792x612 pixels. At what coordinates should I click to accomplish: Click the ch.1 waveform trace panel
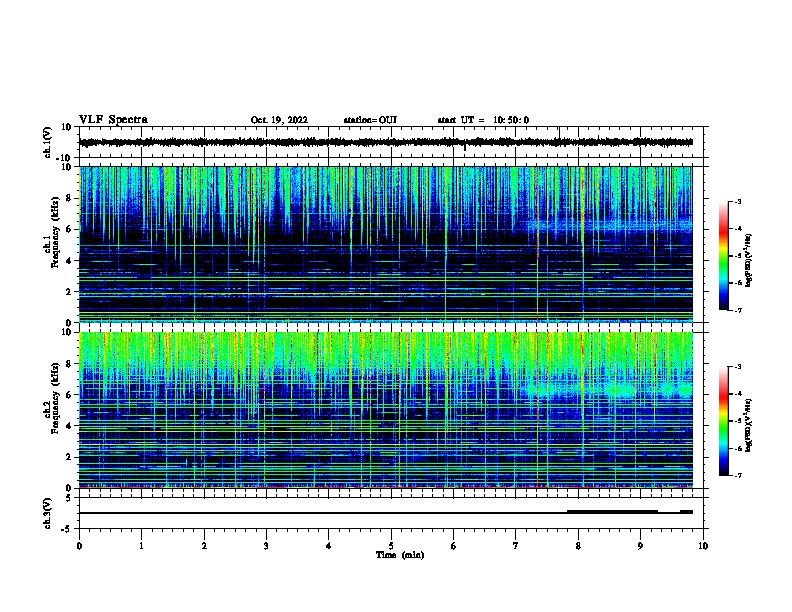[391, 142]
